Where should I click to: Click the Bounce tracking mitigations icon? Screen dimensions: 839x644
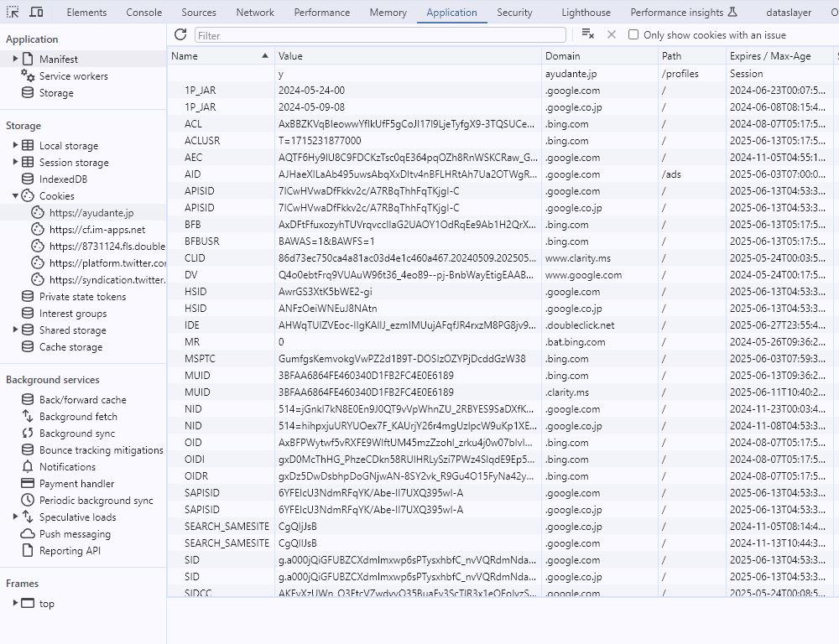[28, 449]
